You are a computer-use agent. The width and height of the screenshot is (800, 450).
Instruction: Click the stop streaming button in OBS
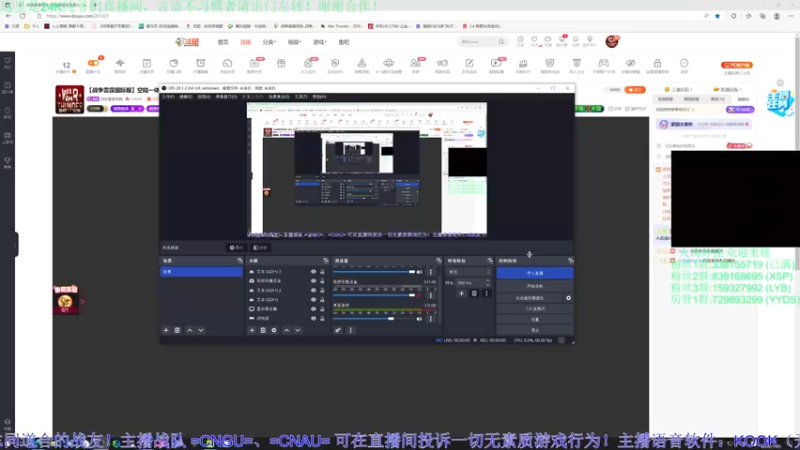(535, 273)
